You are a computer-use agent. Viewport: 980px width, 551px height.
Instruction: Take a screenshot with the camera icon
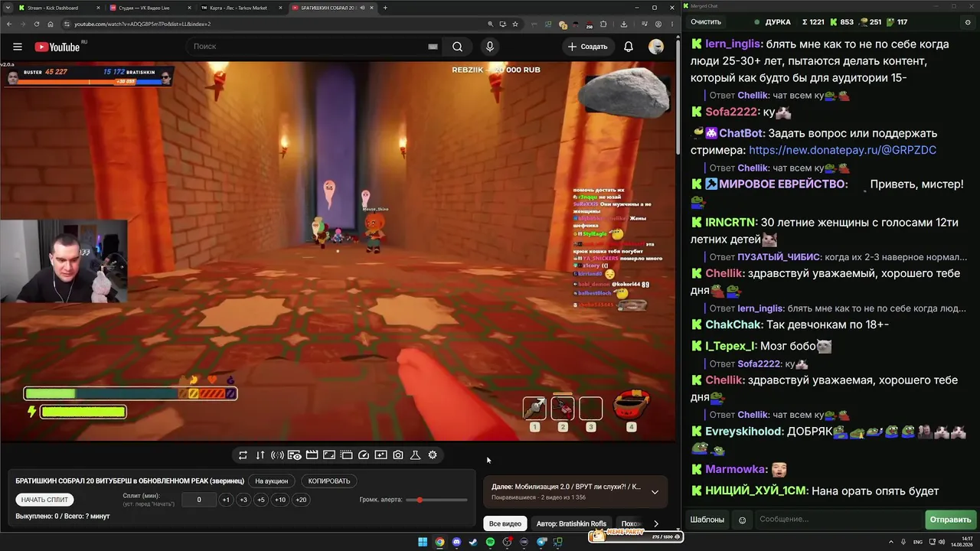coord(398,455)
